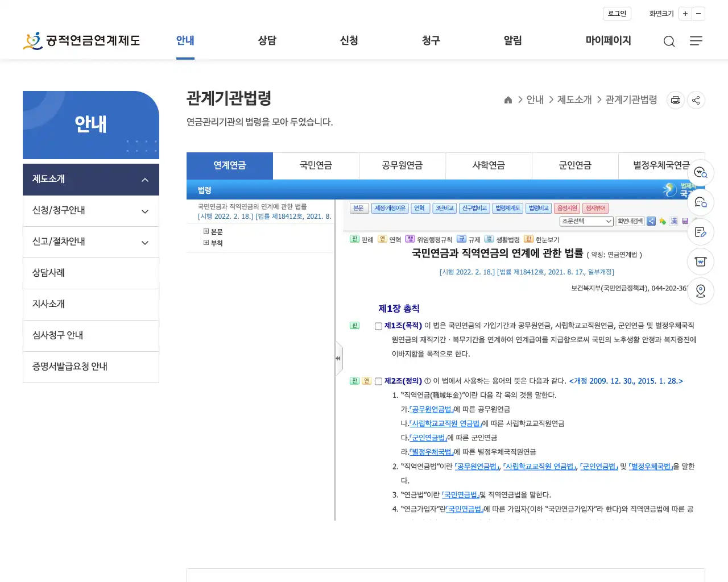Open the share options icon beside print

click(x=696, y=100)
